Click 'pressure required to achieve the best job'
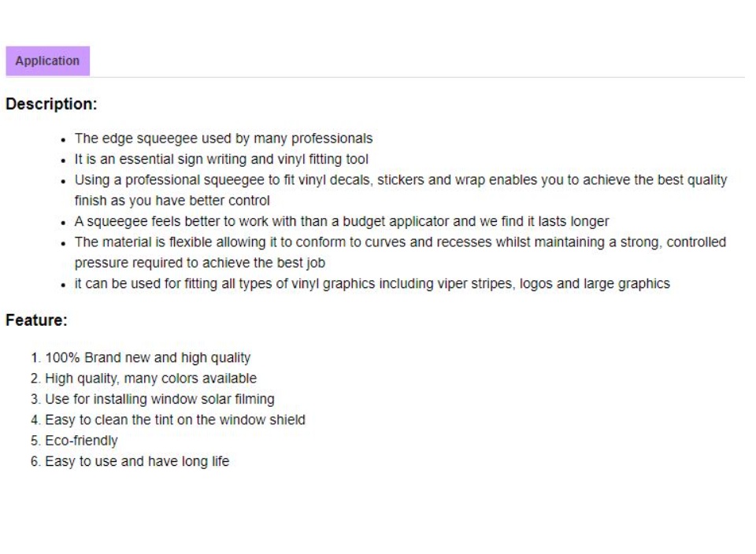Screen dimensions: 756x554 point(199,263)
